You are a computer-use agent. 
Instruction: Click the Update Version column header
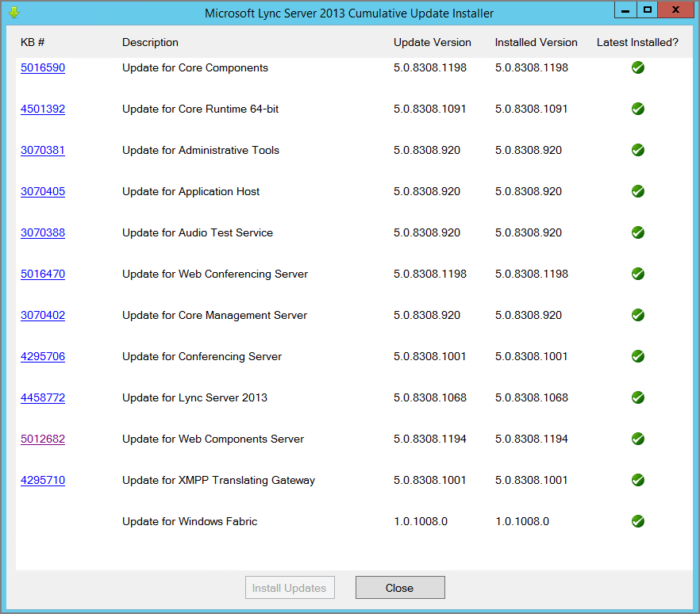coord(432,42)
